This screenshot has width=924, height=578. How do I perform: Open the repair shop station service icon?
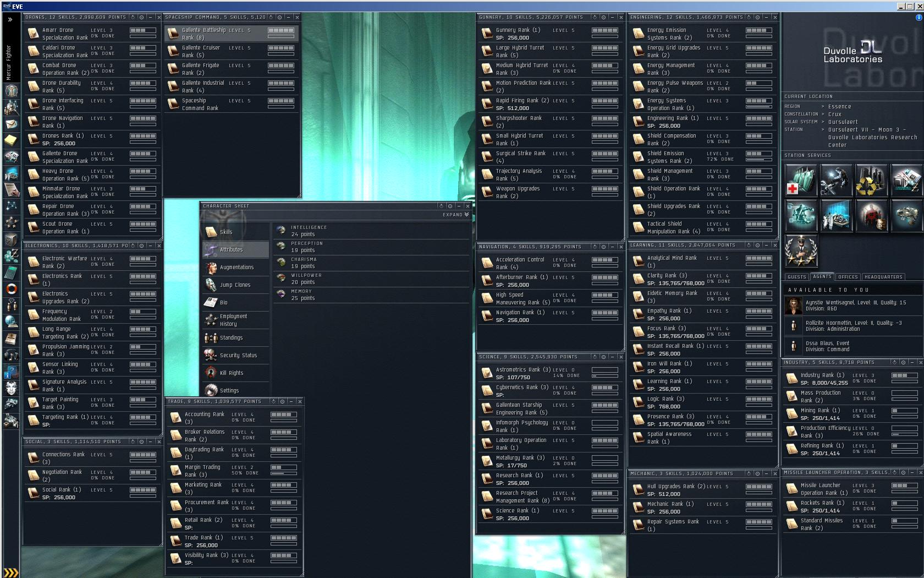(835, 180)
